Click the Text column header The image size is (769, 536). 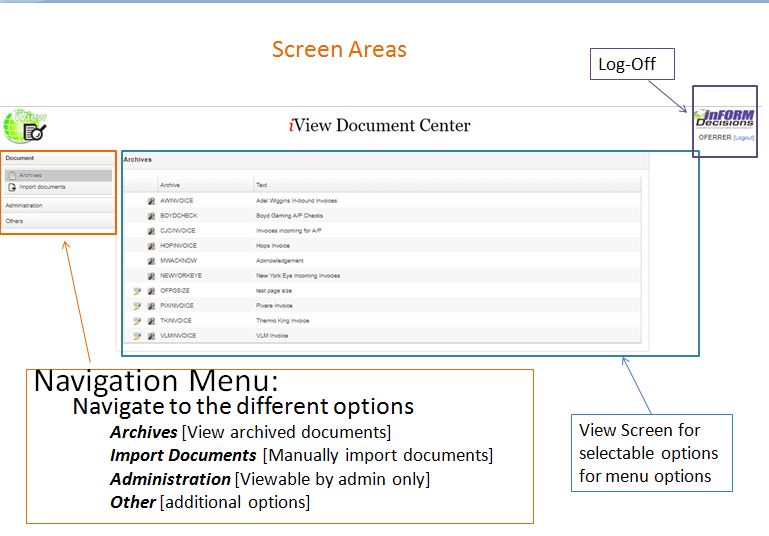tap(261, 185)
